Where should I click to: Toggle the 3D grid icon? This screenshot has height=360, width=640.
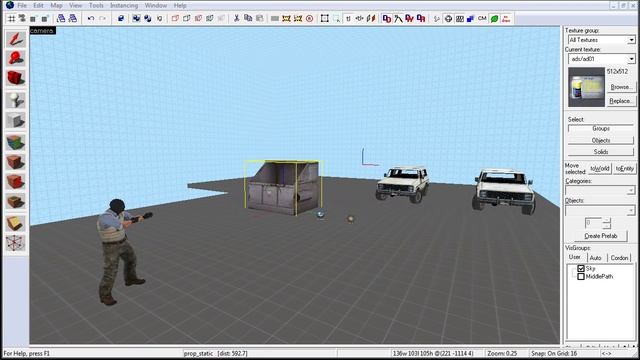coord(22,18)
